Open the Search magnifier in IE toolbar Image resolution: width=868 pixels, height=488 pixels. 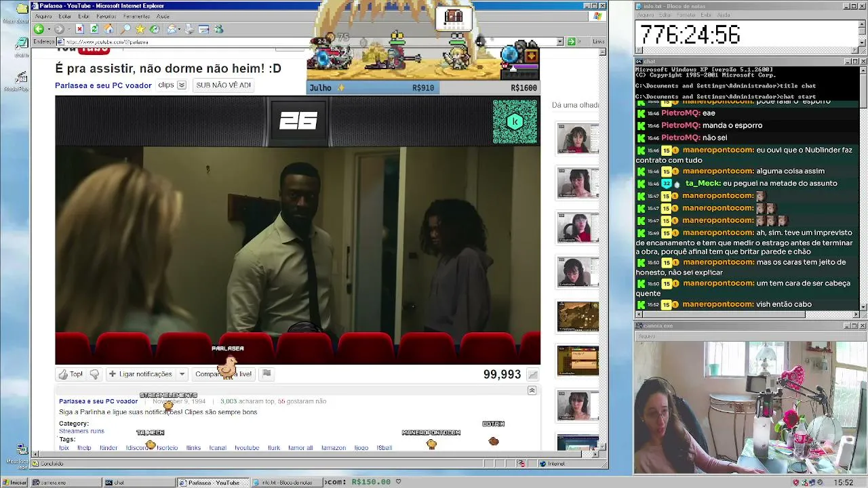(125, 29)
